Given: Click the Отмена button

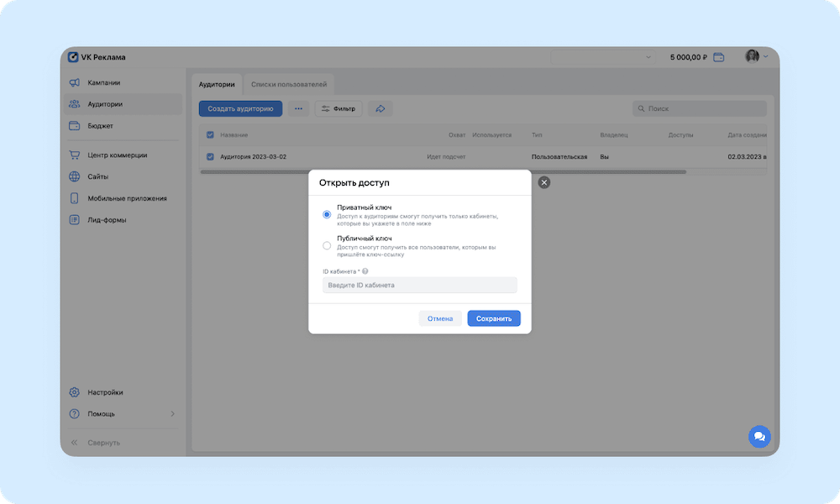Looking at the screenshot, I should (x=440, y=318).
